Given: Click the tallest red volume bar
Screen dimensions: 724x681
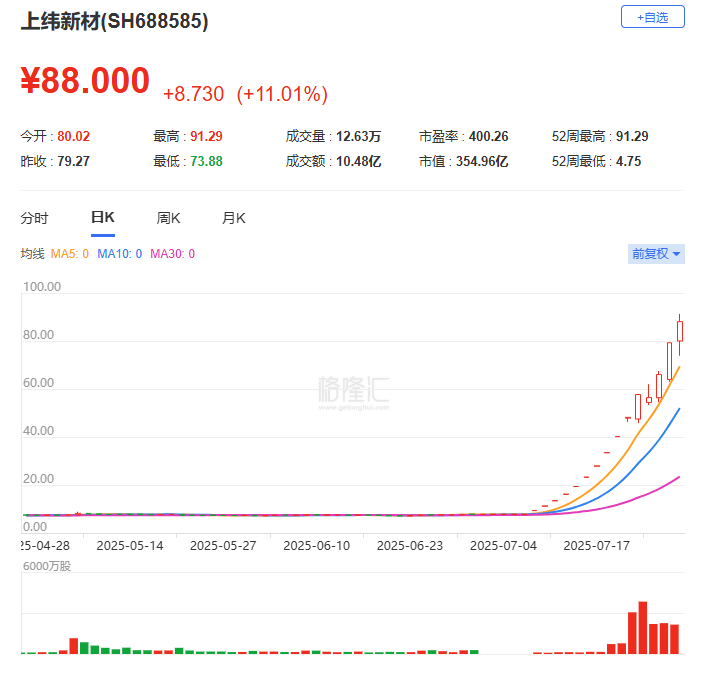Looking at the screenshot, I should point(643,627).
